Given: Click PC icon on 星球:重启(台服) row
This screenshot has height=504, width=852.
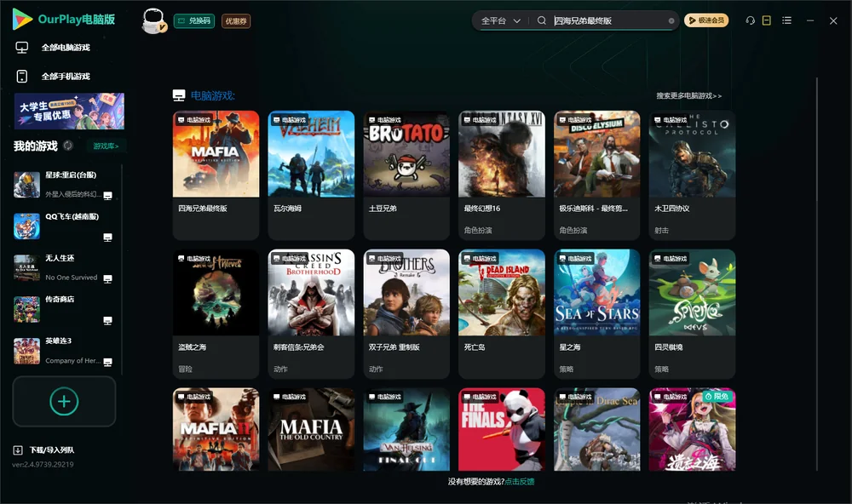Looking at the screenshot, I should pos(107,196).
